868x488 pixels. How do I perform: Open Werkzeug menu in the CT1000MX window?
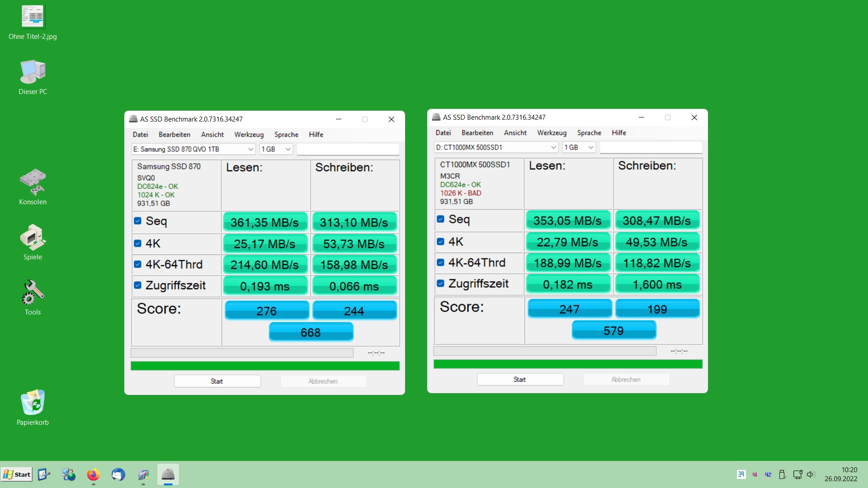[x=552, y=133]
